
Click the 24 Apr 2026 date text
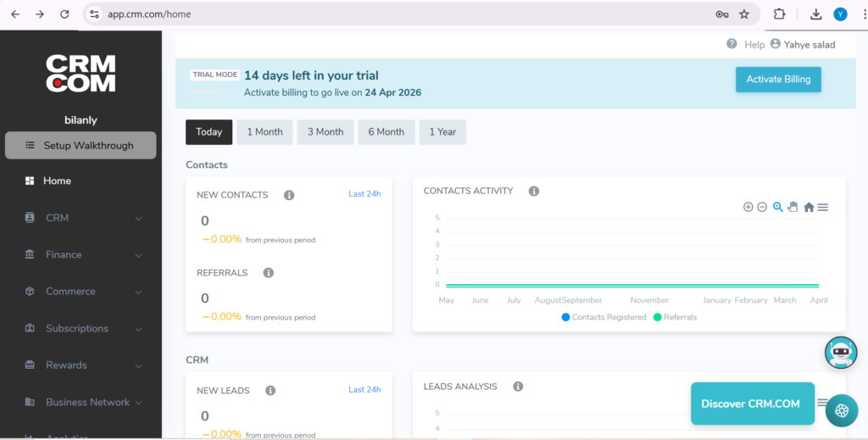pos(393,93)
